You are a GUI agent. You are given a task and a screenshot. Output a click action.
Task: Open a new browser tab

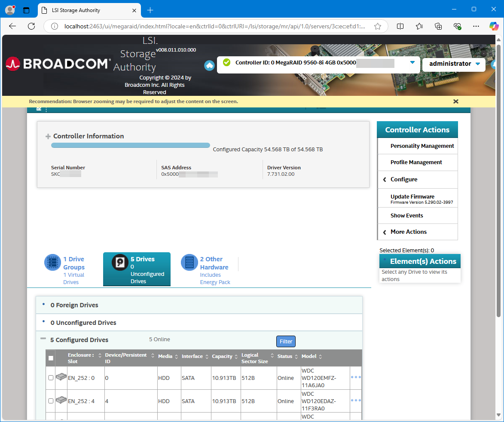150,10
